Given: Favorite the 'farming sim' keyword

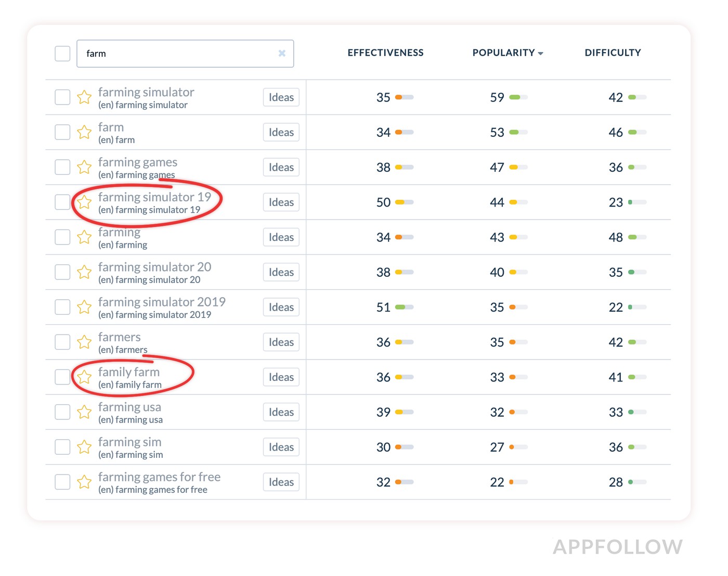Looking at the screenshot, I should click(84, 447).
